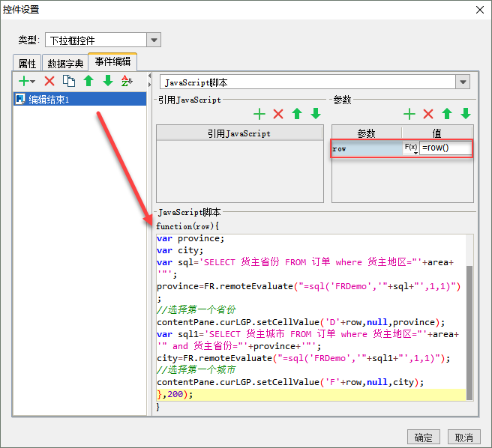Click the 'var city;' code line
The width and height of the screenshot is (492, 448).
point(180,250)
